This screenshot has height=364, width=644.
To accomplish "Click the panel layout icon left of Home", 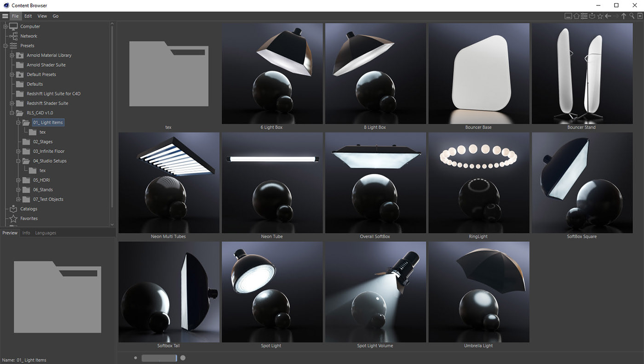I will coord(568,16).
